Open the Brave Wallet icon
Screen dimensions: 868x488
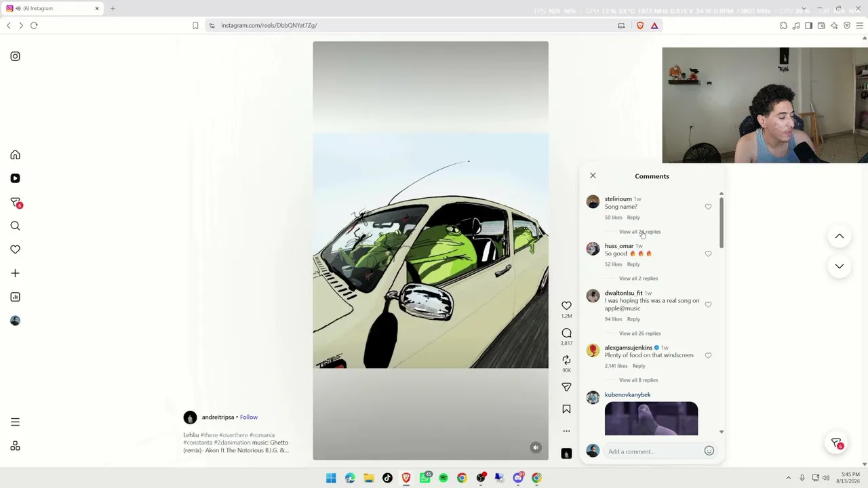tap(821, 26)
